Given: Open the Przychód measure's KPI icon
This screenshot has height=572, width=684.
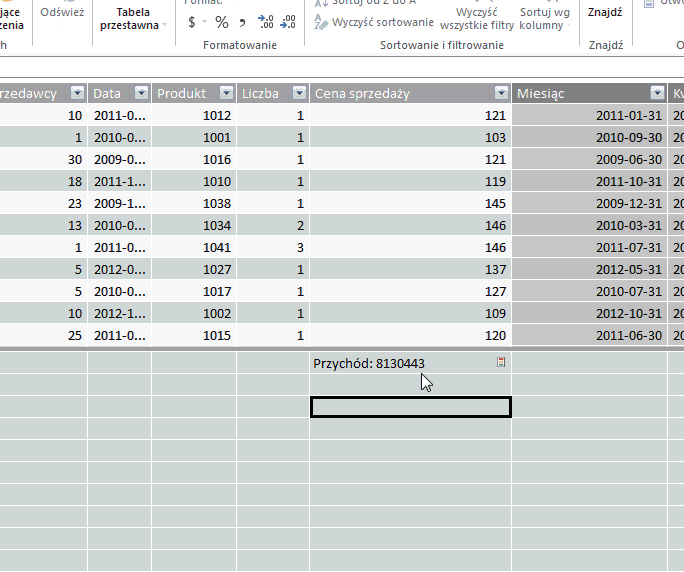Looking at the screenshot, I should point(501,362).
